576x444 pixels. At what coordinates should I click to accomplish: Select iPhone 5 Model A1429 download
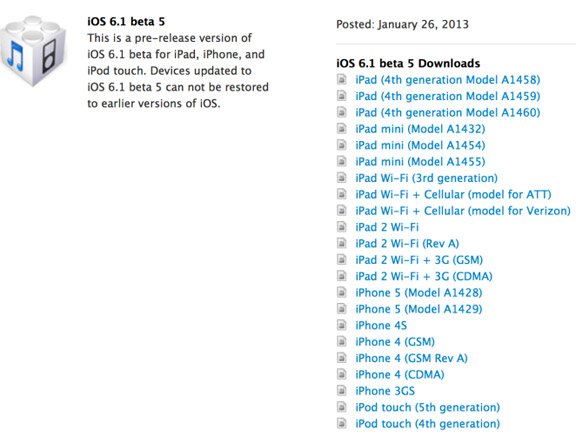[x=418, y=309]
